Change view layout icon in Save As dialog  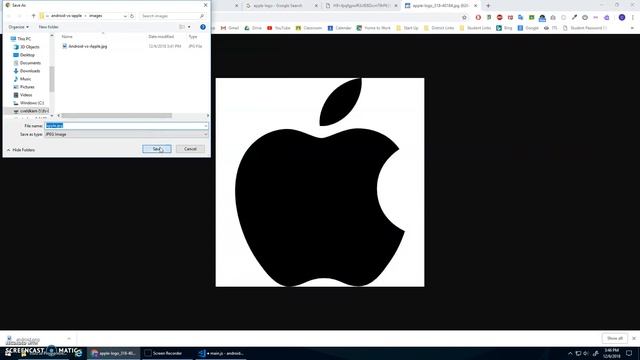click(x=182, y=27)
